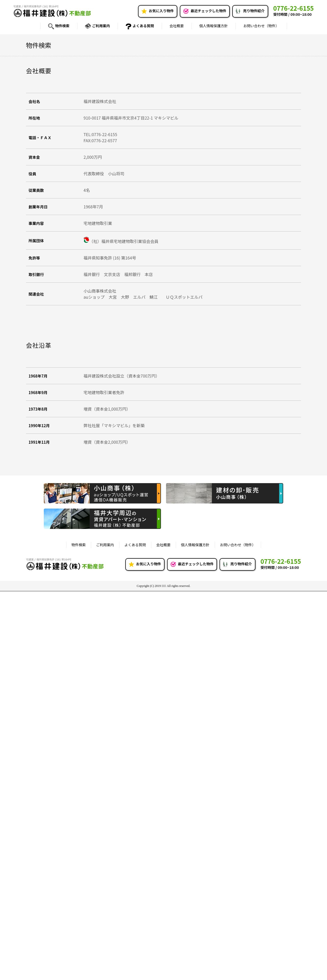Click magnifier icon beside 物件検索 in nav

(x=51, y=26)
